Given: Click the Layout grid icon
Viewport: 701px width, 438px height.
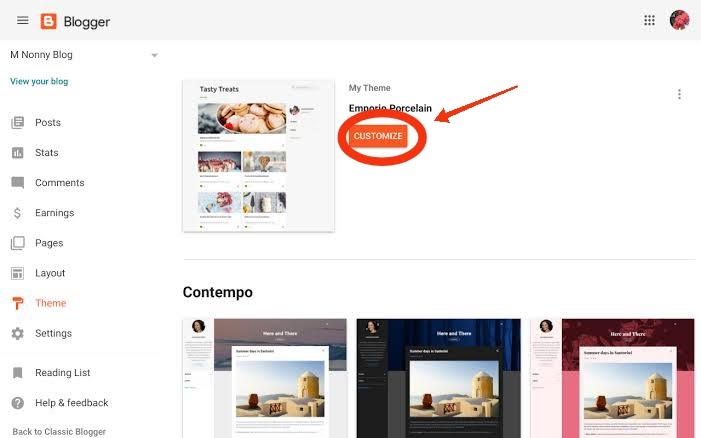Looking at the screenshot, I should pos(17,273).
